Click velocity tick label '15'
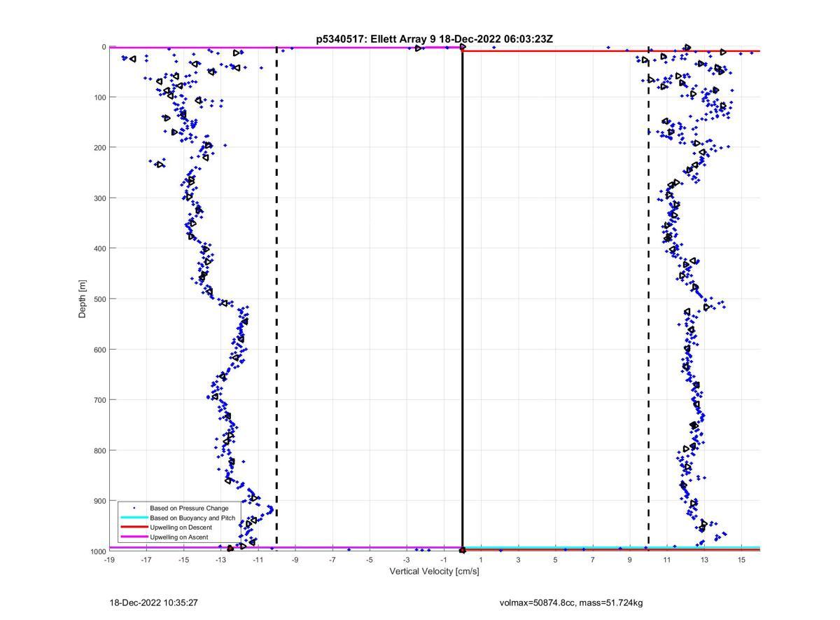The height and width of the screenshot is (620, 840). [x=741, y=560]
